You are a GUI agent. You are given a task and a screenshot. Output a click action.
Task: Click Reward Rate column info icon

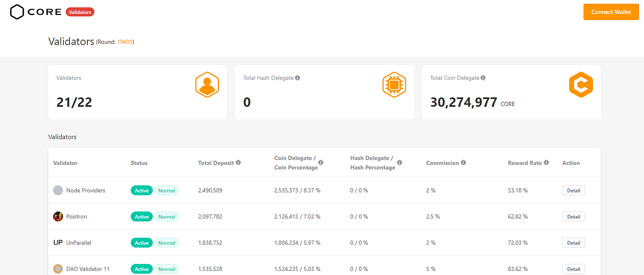point(546,163)
